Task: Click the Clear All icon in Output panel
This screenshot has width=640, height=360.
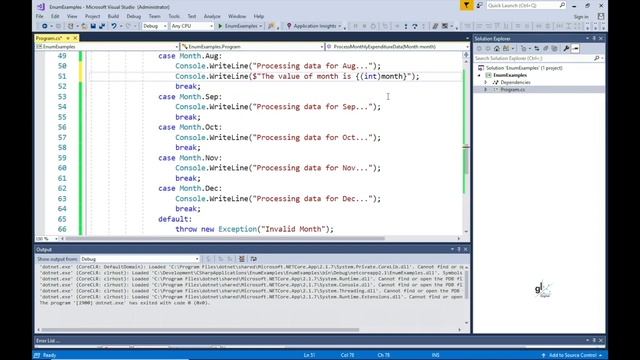Action: coord(242,259)
